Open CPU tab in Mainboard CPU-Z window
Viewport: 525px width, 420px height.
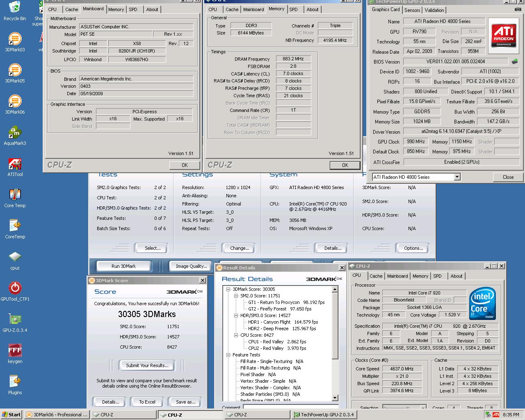tap(52, 9)
